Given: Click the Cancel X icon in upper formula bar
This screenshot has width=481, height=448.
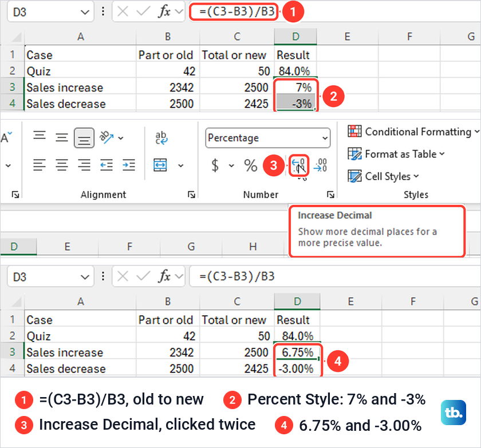Looking at the screenshot, I should (123, 11).
